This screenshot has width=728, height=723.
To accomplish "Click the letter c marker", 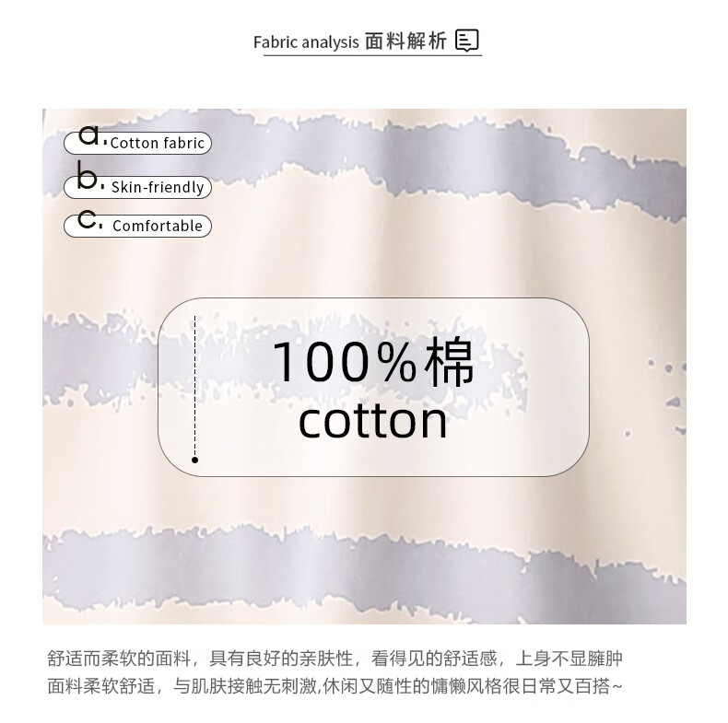I will tap(88, 219).
